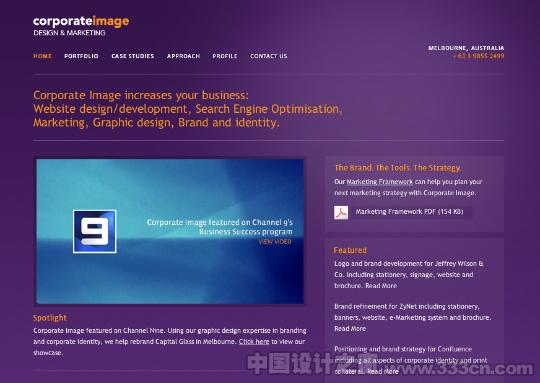Click the Channel 9 logo icon

95,231
